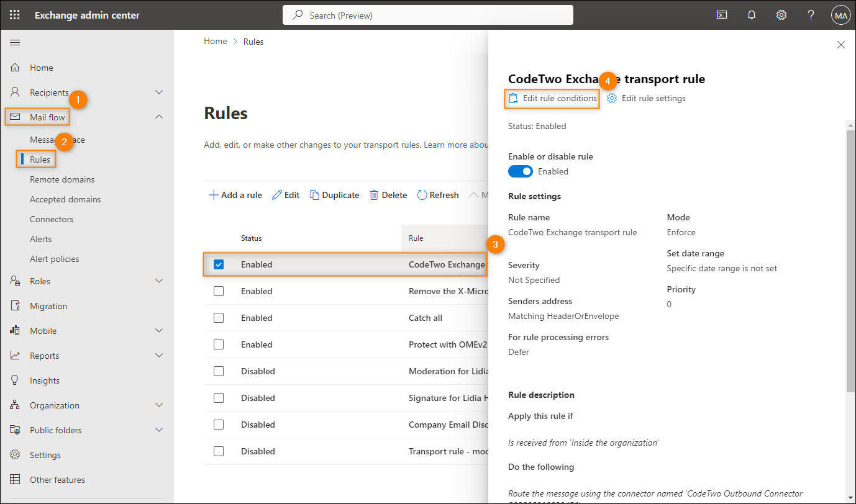856x504 pixels.
Task: Open Alerts in sidebar
Action: coord(41,239)
